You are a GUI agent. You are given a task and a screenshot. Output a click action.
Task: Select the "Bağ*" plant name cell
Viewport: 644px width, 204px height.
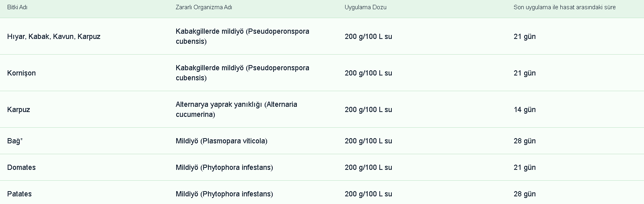(x=15, y=141)
